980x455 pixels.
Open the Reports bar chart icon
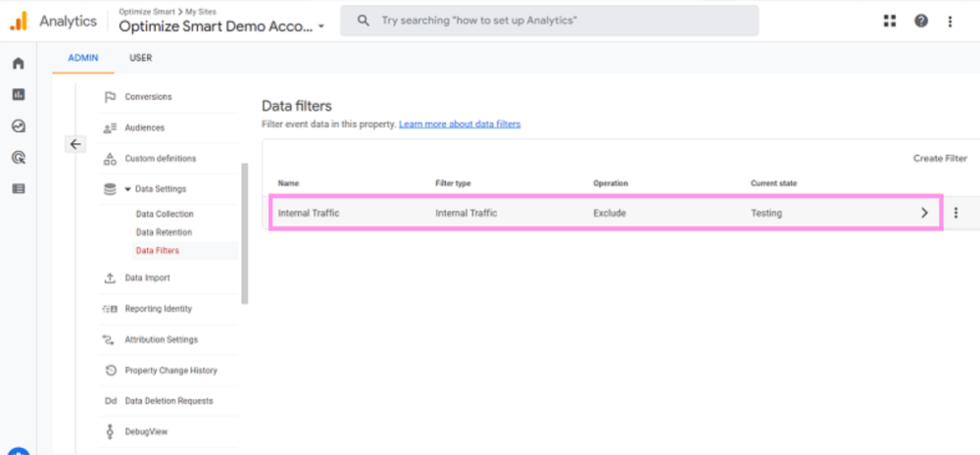tap(18, 95)
